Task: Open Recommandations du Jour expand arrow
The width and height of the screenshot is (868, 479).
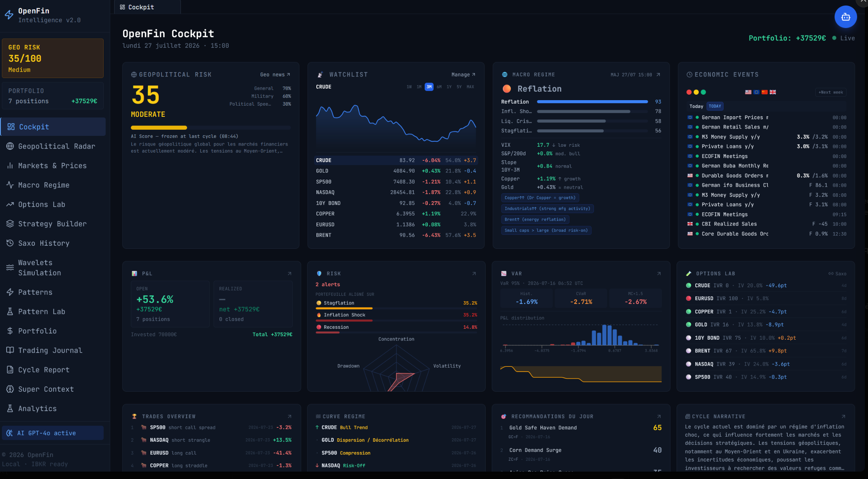Action: click(659, 417)
